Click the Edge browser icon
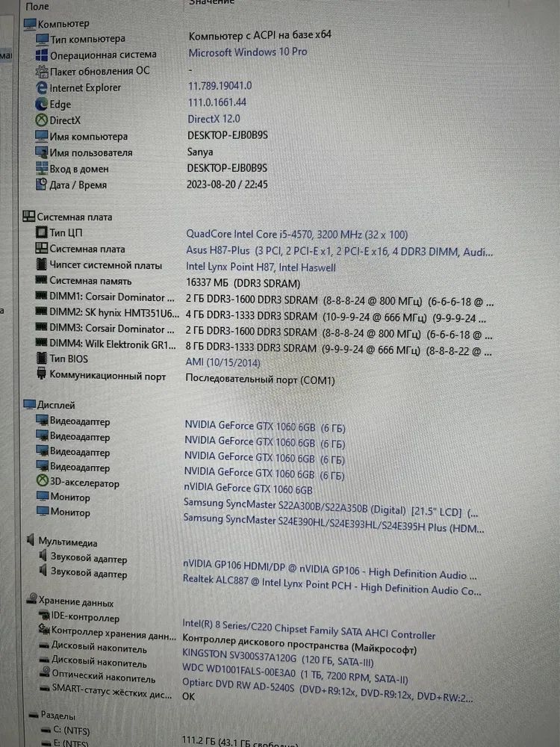560x747 pixels. (x=41, y=104)
